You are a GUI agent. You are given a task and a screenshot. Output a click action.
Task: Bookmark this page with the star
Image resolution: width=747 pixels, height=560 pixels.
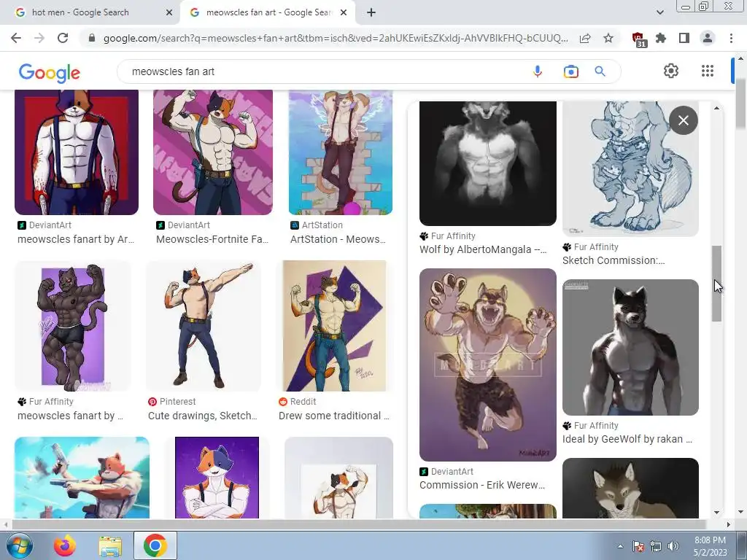(608, 38)
